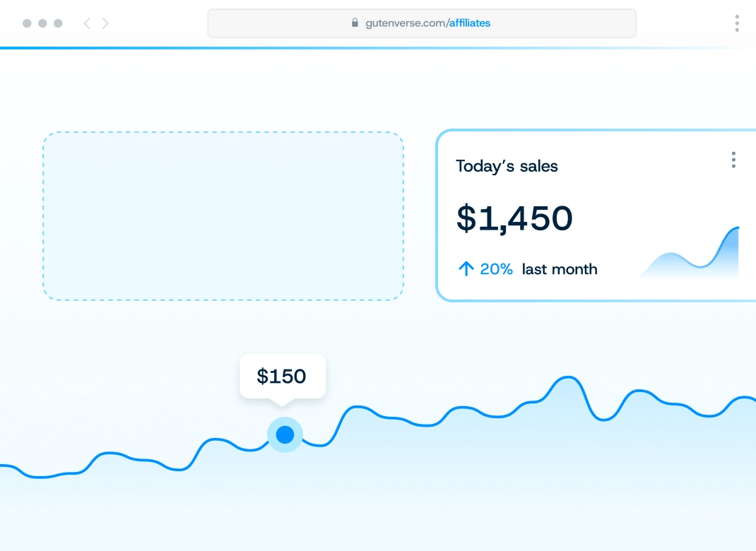Click the blue up arrow beside 20%
Viewport: 756px width, 551px height.
466,268
